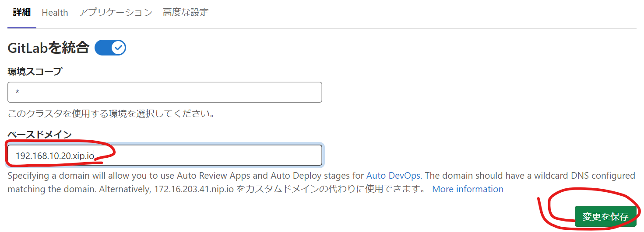Go to the 高度な設定 tab
Screen dimensions: 644x232
tap(186, 13)
